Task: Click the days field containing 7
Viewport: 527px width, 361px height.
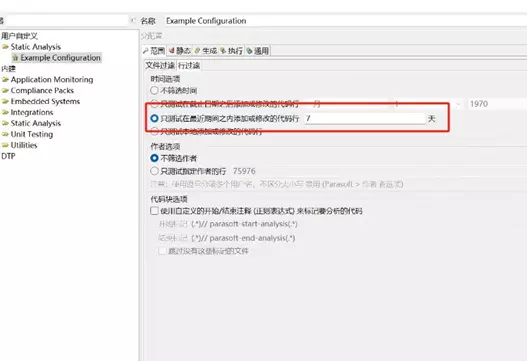Action: click(365, 118)
